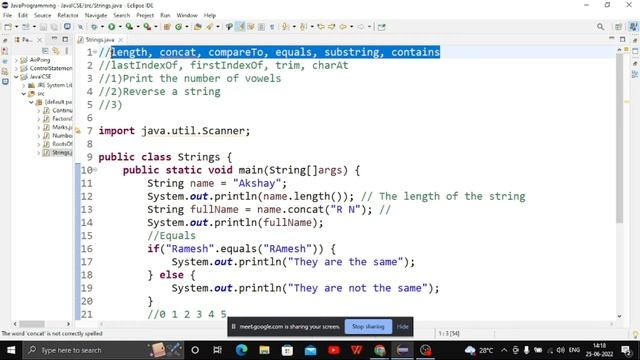Open the File menu
This screenshot has width=640, height=360.
[x=7, y=16]
